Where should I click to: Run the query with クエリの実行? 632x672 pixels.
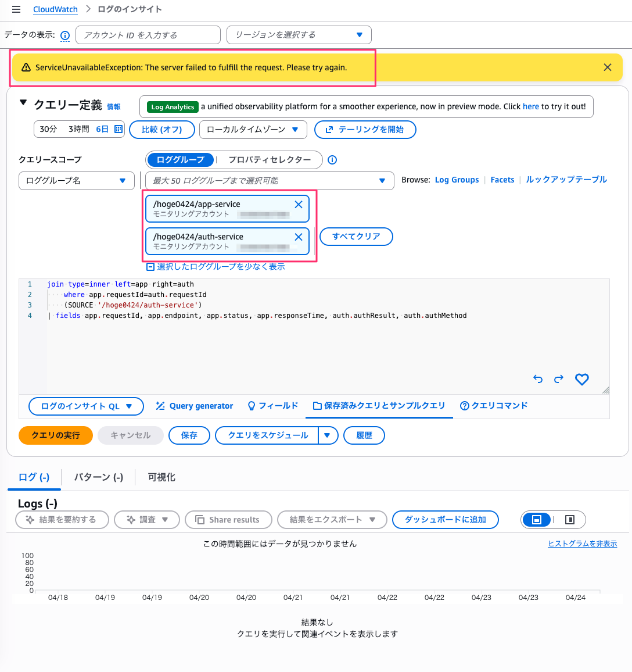(x=55, y=435)
